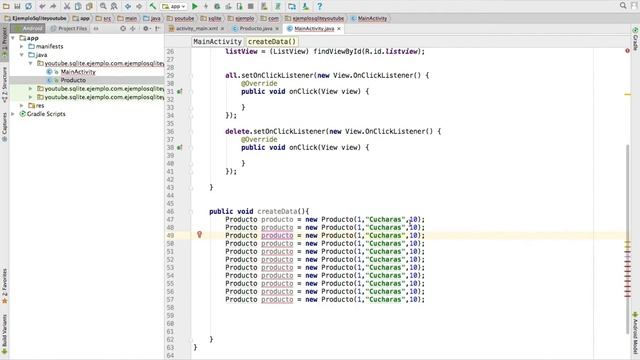640x360 pixels.
Task: Expand the manifests folder arrow
Action: [x=22, y=47]
